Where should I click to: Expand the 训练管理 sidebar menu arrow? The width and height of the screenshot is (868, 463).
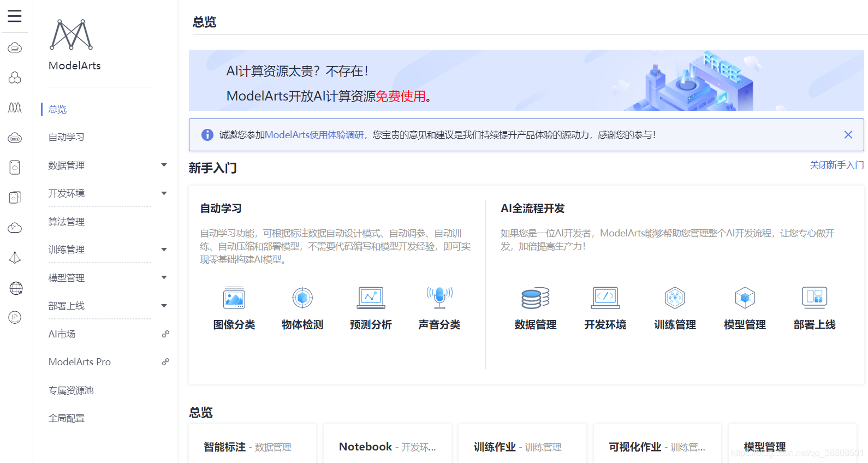[164, 250]
